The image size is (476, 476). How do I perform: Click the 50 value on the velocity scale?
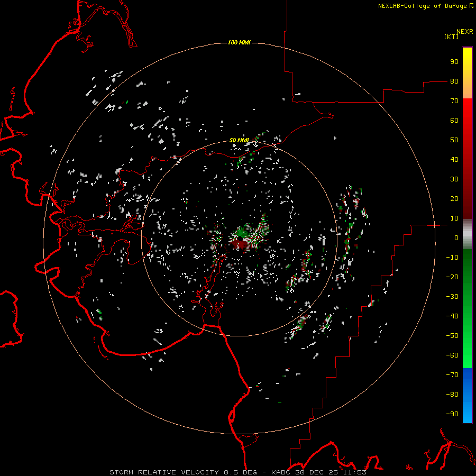point(454,140)
